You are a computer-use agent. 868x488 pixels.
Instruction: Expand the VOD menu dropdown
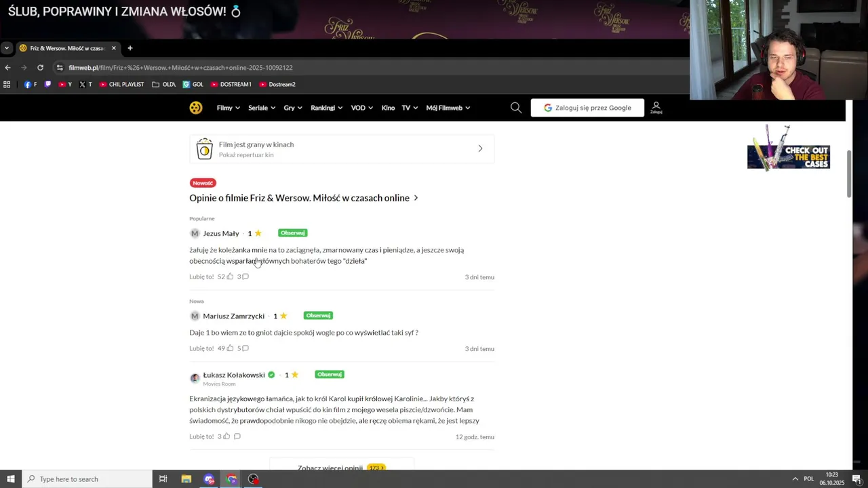[x=362, y=108]
